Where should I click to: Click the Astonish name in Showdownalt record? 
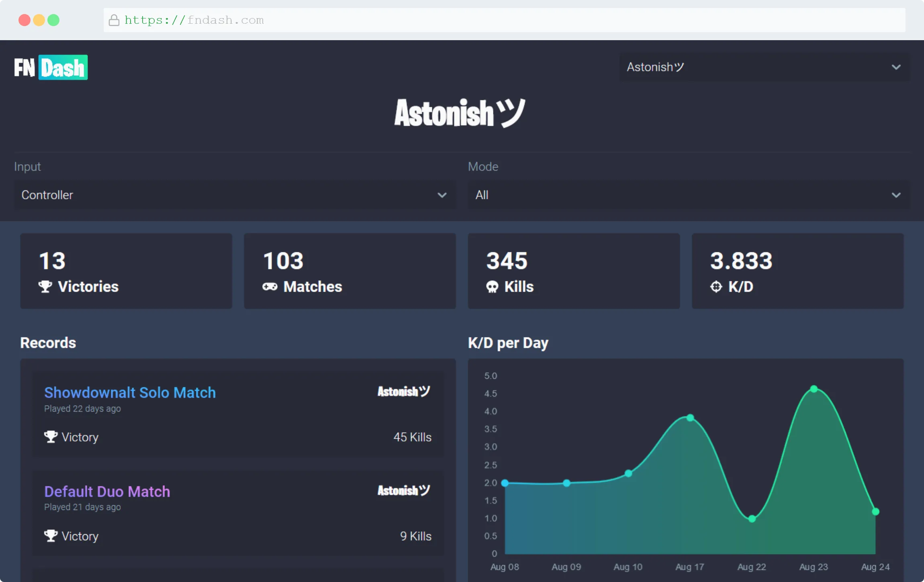click(x=403, y=392)
